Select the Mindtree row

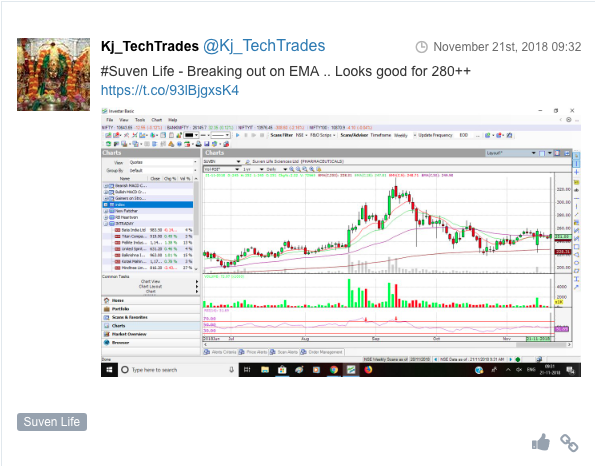[x=148, y=268]
